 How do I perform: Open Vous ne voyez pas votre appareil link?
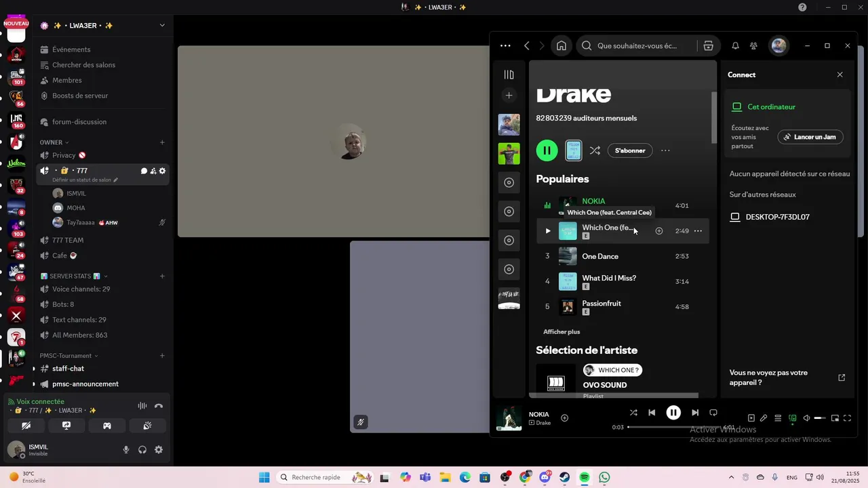pos(787,378)
